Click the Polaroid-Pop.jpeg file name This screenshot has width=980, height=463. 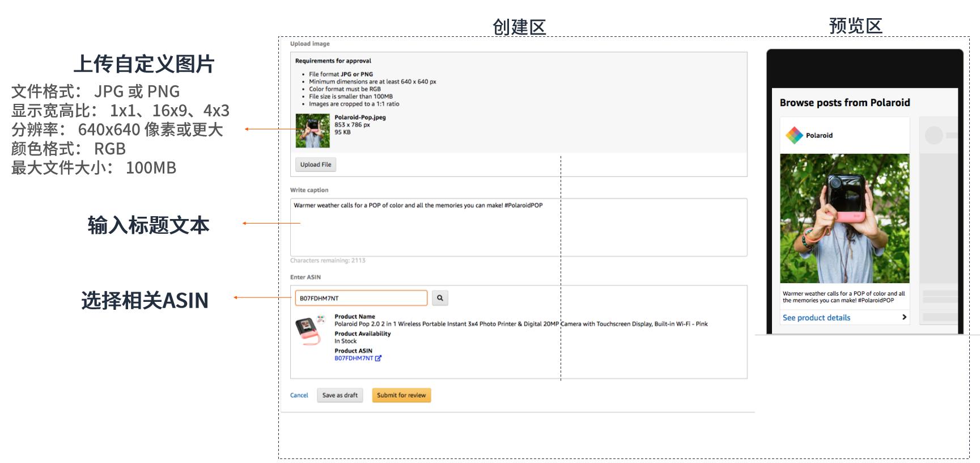pos(360,117)
